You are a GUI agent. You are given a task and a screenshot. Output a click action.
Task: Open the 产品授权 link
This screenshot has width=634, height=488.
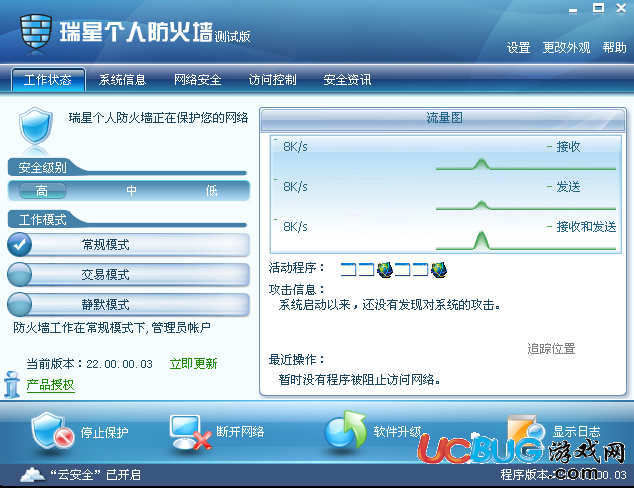coord(51,384)
